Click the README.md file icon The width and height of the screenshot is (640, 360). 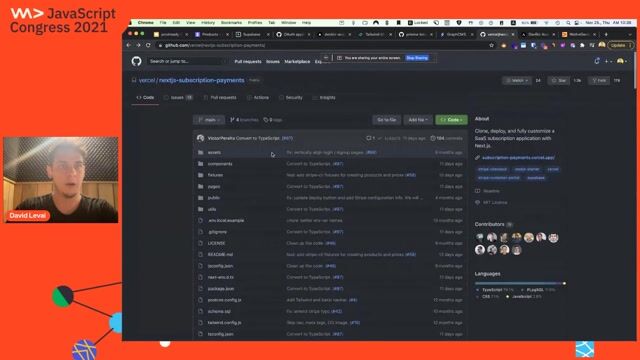pyautogui.click(x=200, y=254)
